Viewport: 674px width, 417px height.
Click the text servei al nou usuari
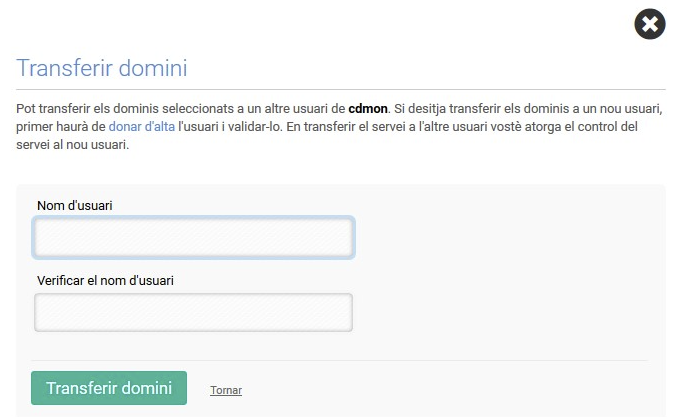pos(73,144)
